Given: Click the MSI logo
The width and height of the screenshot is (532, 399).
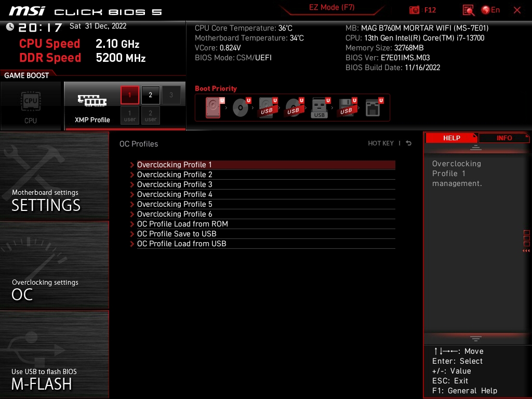Looking at the screenshot, I should [x=27, y=11].
